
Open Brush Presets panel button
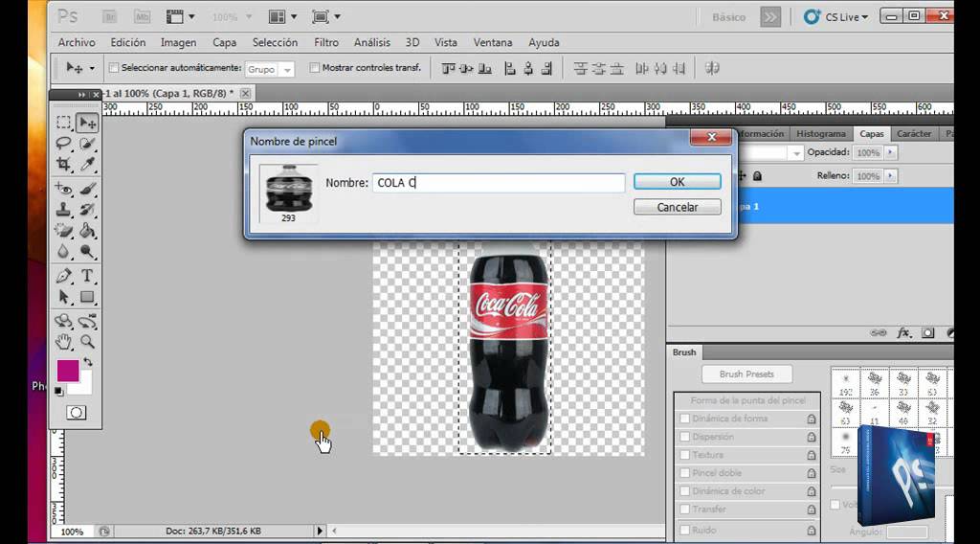point(746,374)
